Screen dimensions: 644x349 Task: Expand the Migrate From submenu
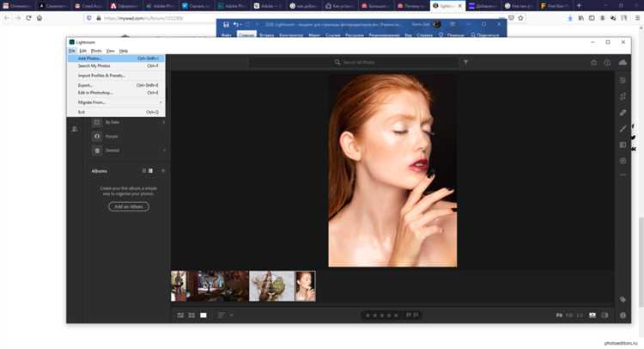(x=116, y=102)
